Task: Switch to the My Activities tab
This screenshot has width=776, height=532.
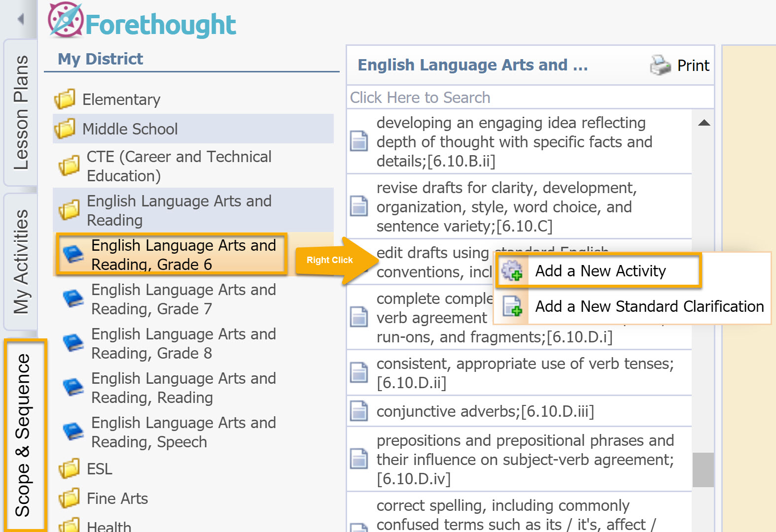Action: (20, 262)
